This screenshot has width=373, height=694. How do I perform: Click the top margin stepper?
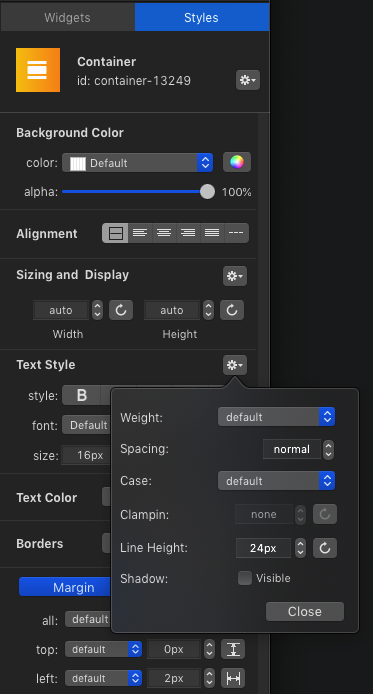pyautogui.click(x=209, y=649)
